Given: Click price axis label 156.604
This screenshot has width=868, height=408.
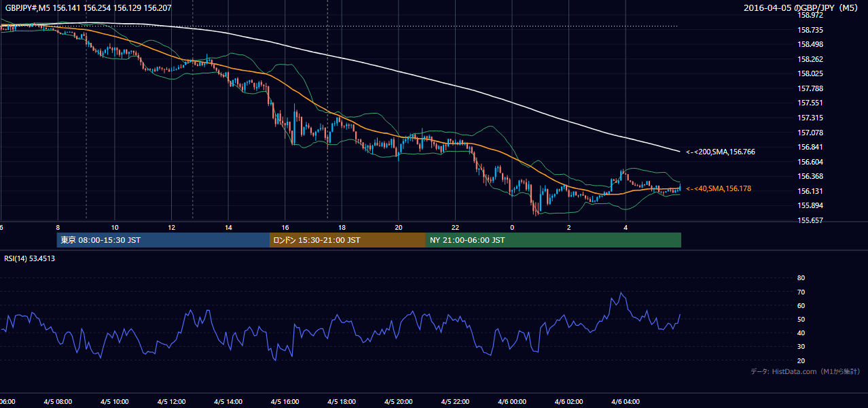Looking at the screenshot, I should [810, 162].
